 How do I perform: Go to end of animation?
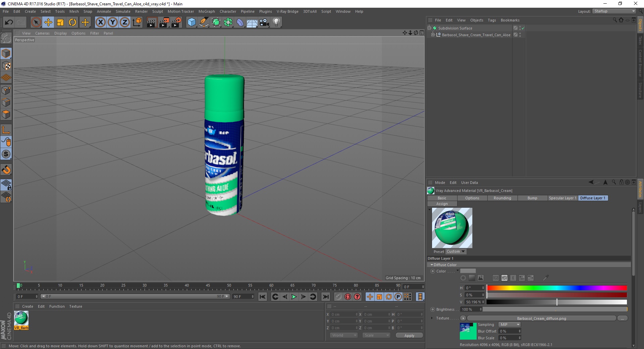[325, 297]
